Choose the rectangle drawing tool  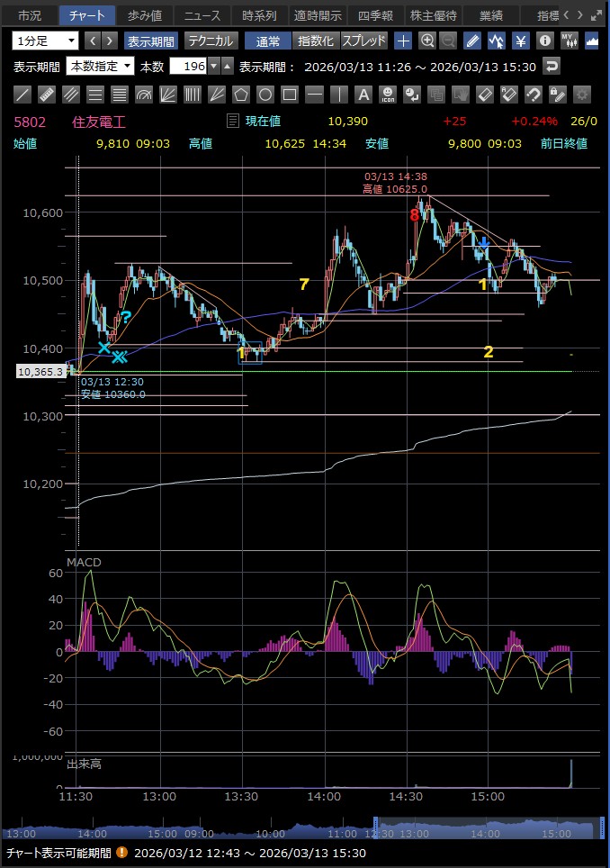click(x=289, y=95)
